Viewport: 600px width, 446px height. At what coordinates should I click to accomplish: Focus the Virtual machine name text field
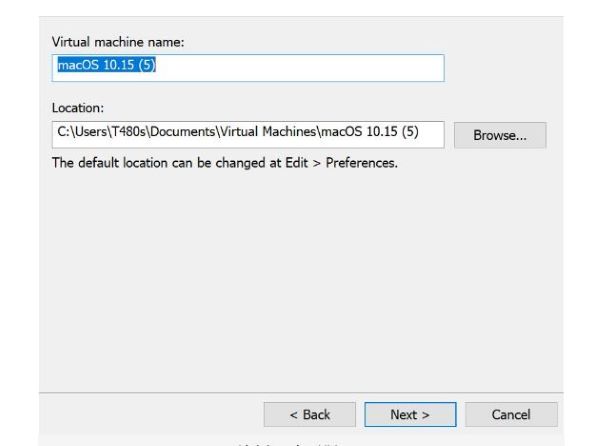[248, 68]
